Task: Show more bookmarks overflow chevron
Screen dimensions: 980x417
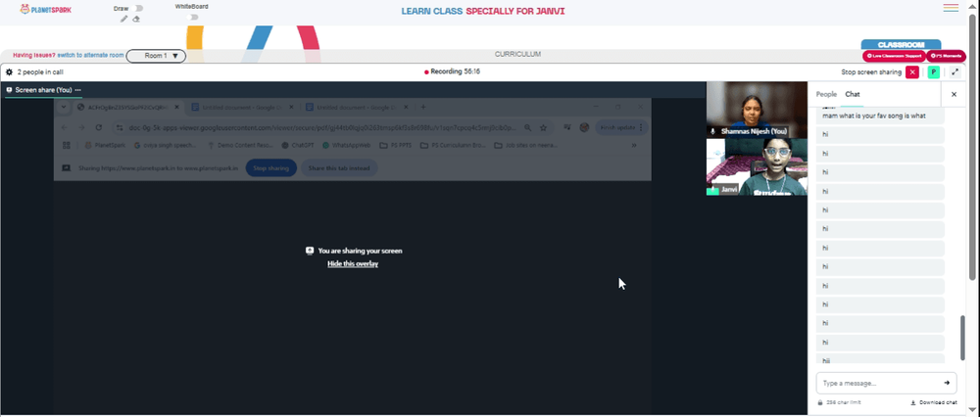Action: [x=634, y=146]
